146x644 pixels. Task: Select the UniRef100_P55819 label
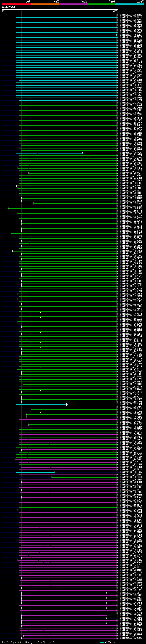click(131, 113)
